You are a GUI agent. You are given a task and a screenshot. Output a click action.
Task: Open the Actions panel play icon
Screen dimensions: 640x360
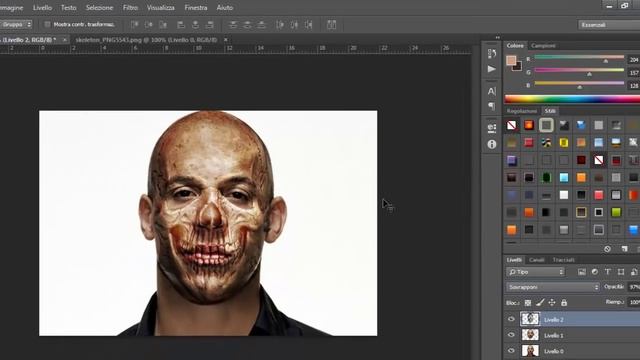[x=492, y=69]
